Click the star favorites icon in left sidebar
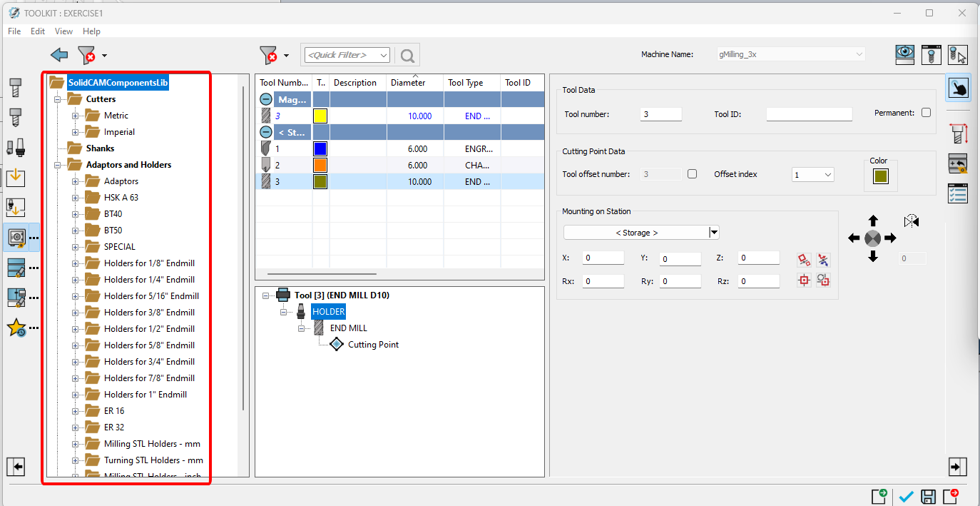The height and width of the screenshot is (506, 980). (16, 328)
